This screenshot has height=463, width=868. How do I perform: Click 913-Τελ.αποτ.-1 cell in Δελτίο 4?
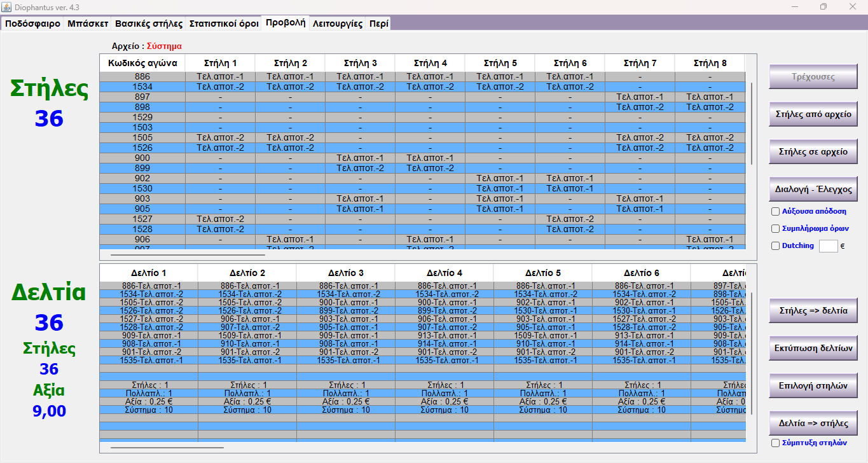pos(444,336)
